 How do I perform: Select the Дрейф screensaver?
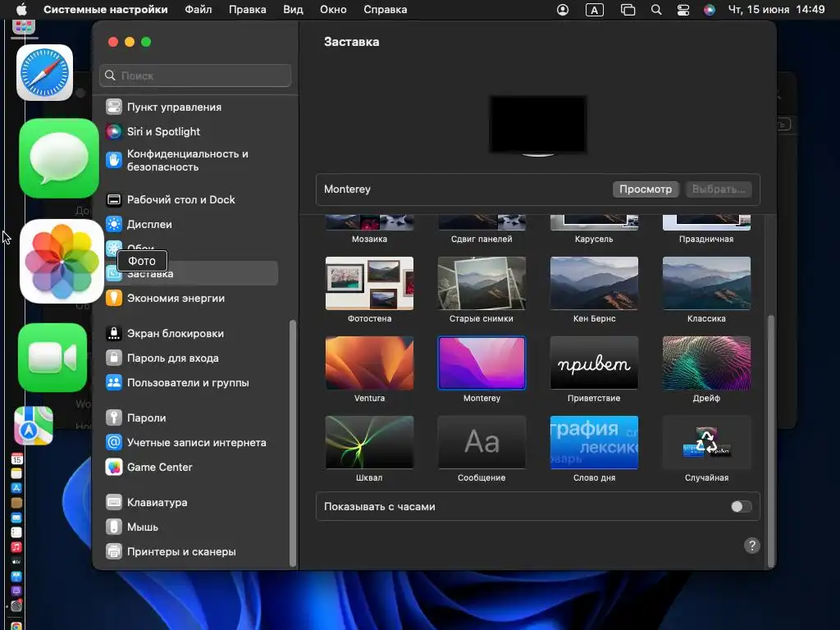click(x=706, y=363)
